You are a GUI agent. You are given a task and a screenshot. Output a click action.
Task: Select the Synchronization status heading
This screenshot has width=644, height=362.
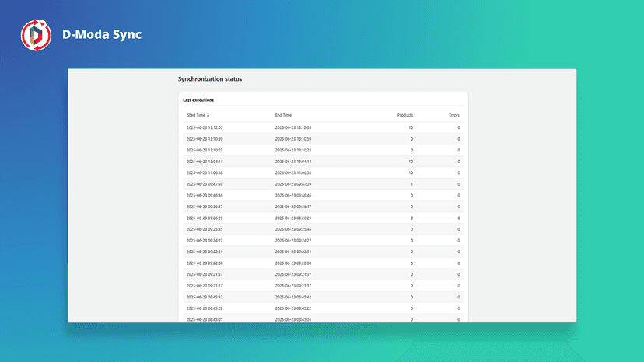210,78
